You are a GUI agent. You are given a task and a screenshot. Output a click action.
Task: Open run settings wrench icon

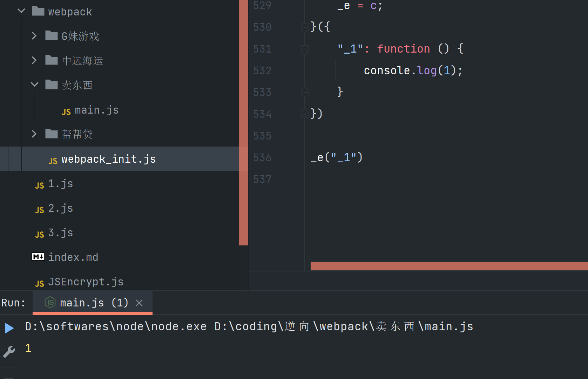tap(9, 352)
